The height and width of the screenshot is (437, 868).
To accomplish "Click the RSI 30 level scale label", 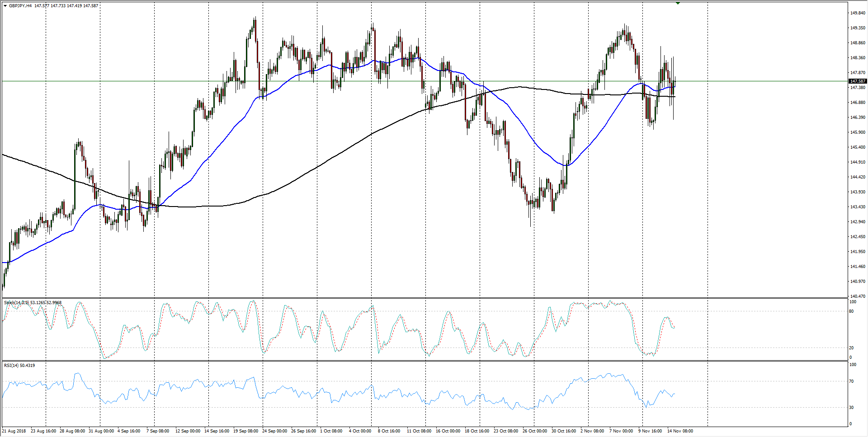I will 851,407.
